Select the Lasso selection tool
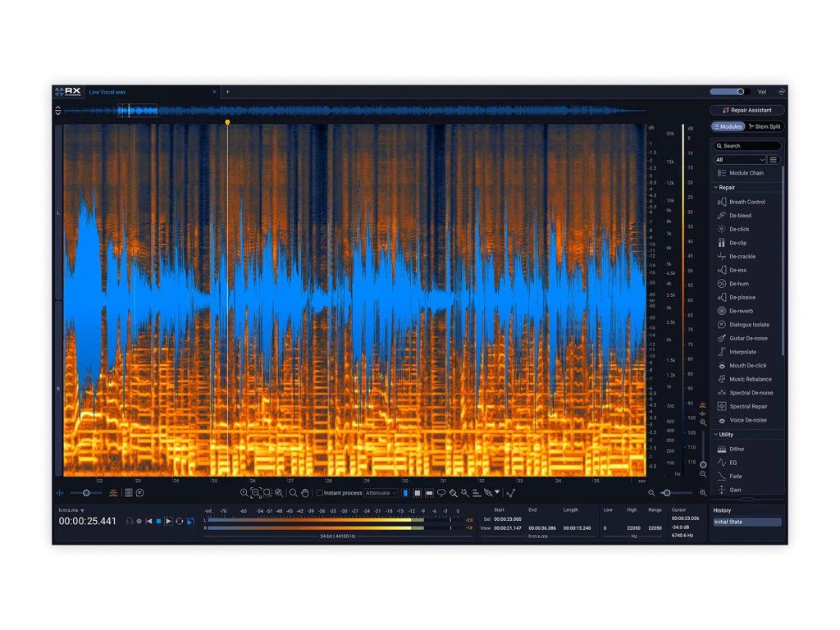840x630 pixels. point(441,493)
